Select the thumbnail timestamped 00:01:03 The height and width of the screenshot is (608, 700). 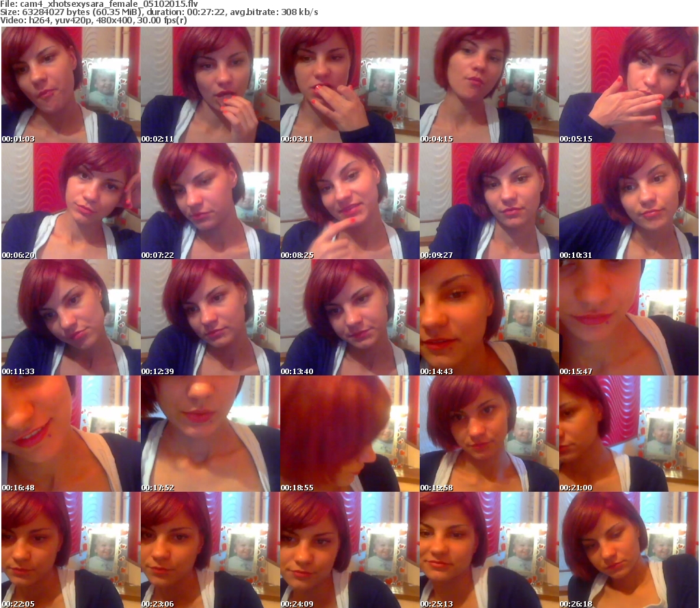click(70, 85)
